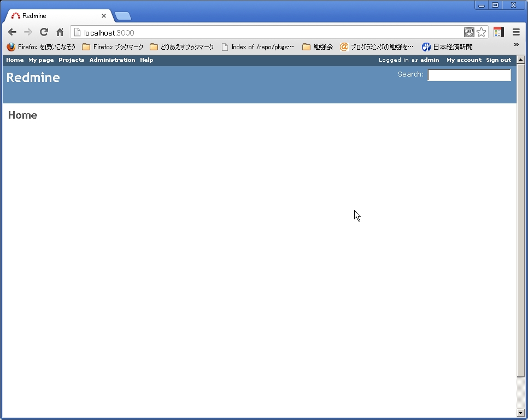The image size is (528, 420).
Task: Bookmark this page with the star icon
Action: 481,32
